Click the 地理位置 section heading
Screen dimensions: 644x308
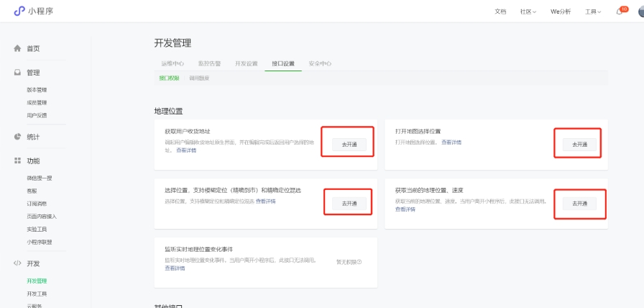[x=168, y=111]
